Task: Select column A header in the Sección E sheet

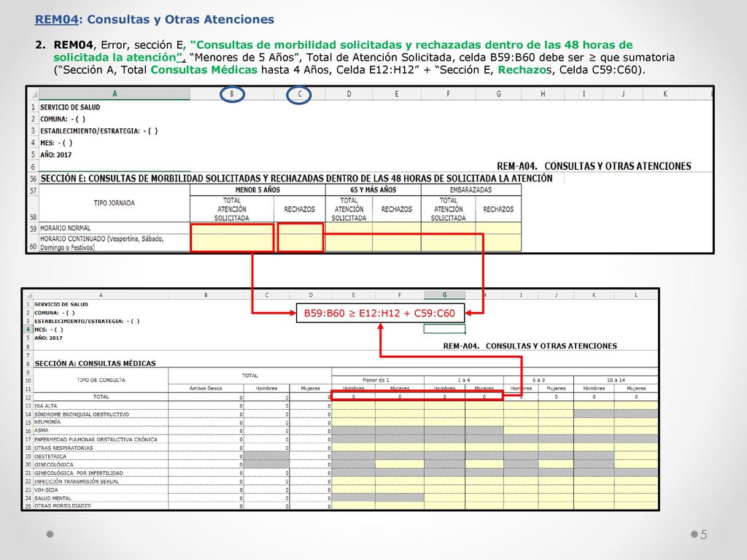Action: point(115,94)
